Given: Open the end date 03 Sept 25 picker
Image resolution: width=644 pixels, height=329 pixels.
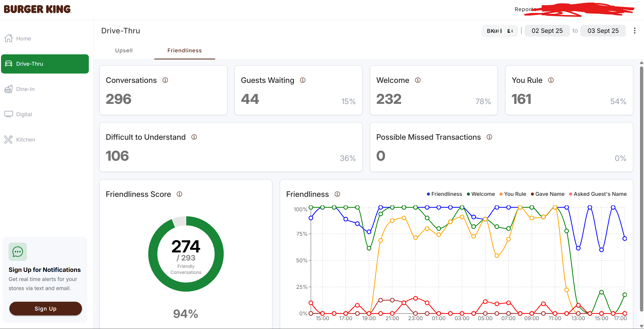Looking at the screenshot, I should pos(603,31).
